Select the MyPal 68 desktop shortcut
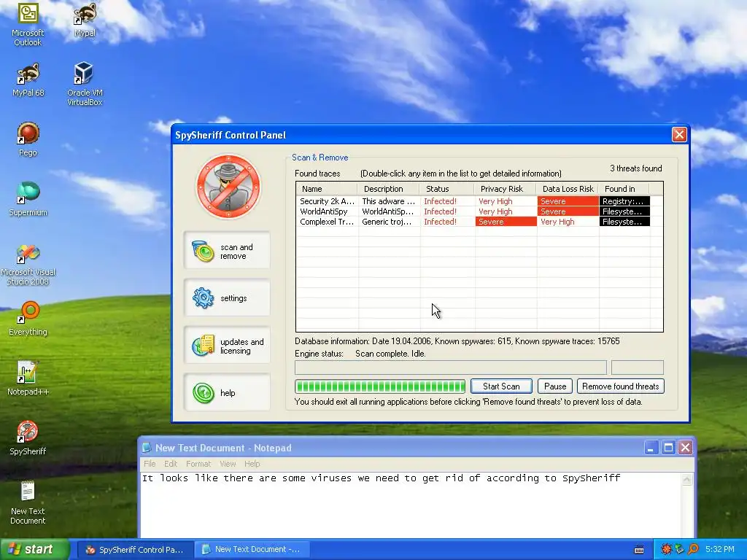The width and height of the screenshot is (747, 560). tap(28, 80)
